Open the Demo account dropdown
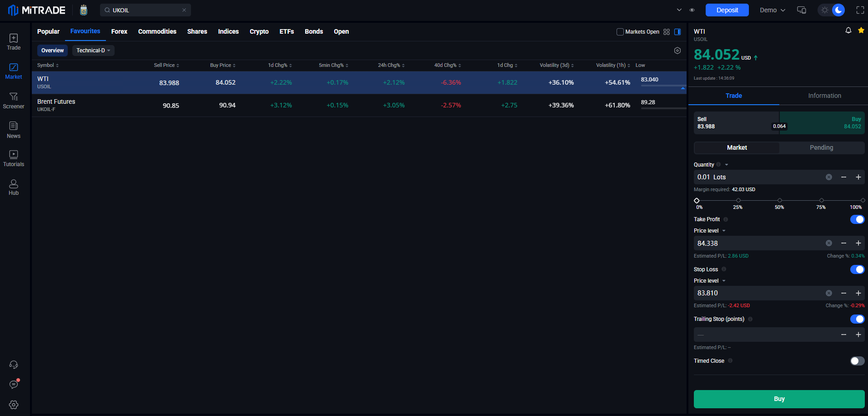The width and height of the screenshot is (868, 416). (772, 10)
